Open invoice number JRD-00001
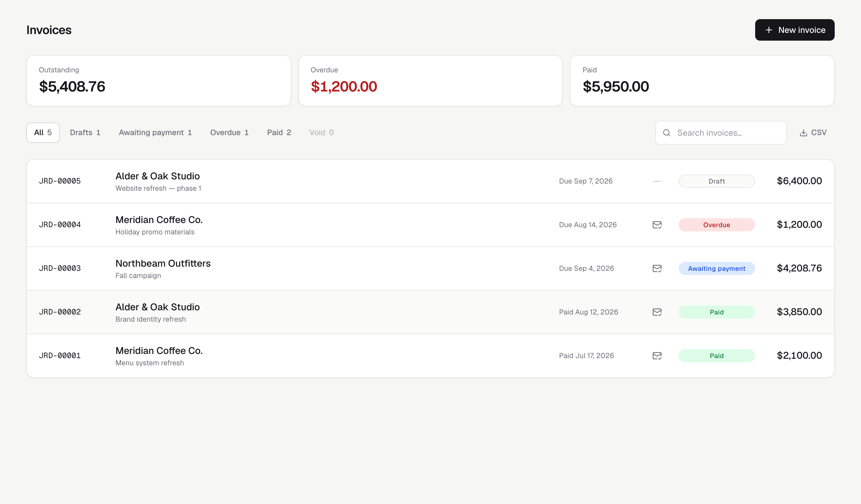Viewport: 861px width, 504px height. point(60,356)
